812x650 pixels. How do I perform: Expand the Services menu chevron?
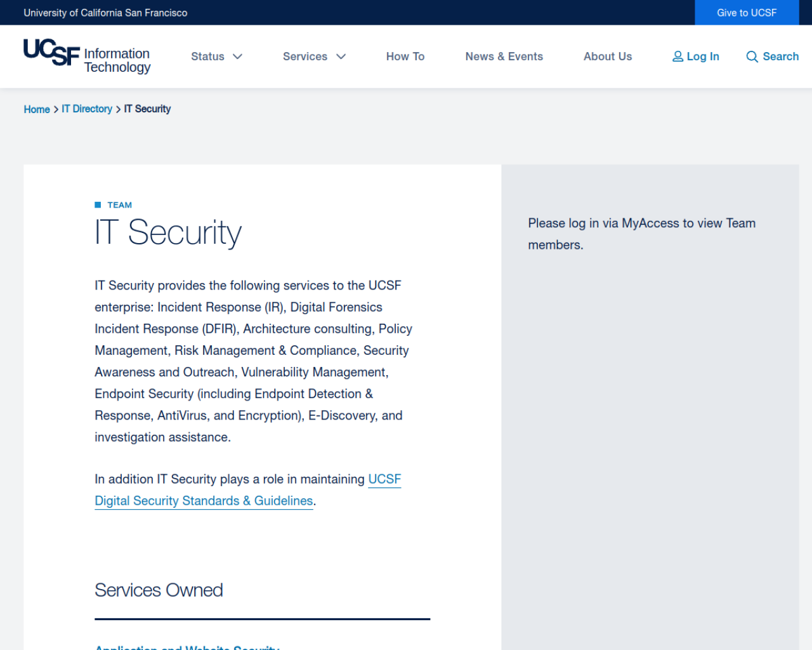tap(341, 56)
